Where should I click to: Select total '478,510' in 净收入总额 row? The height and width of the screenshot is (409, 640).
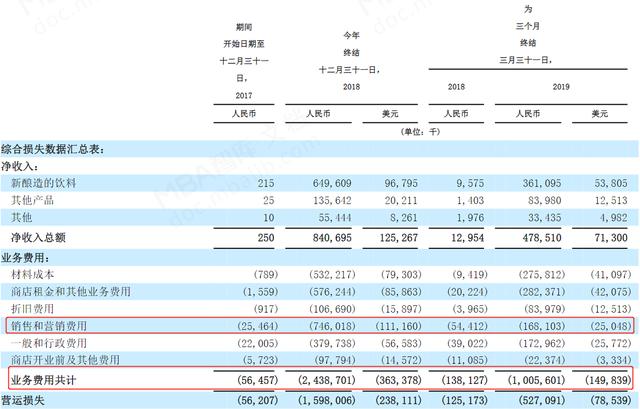click(542, 238)
